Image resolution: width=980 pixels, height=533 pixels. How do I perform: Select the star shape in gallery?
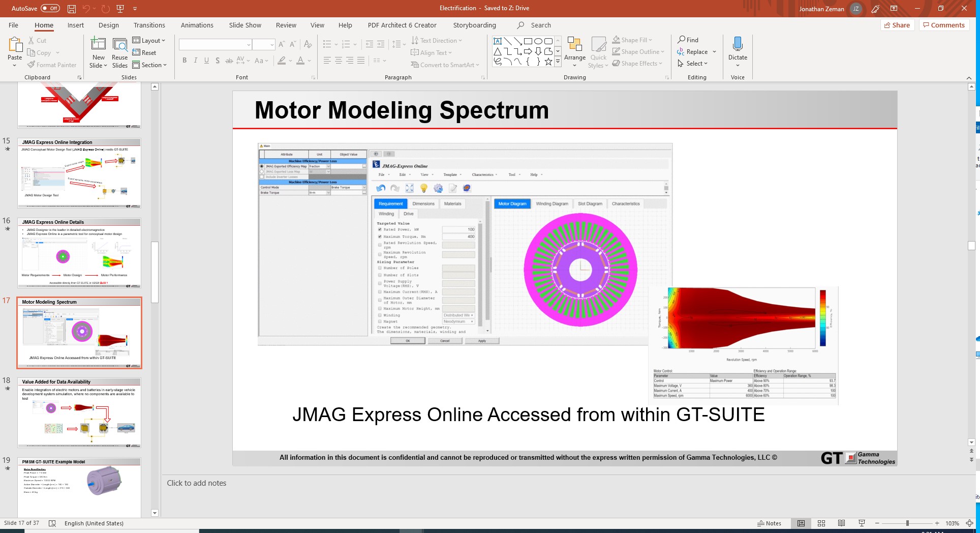point(548,62)
